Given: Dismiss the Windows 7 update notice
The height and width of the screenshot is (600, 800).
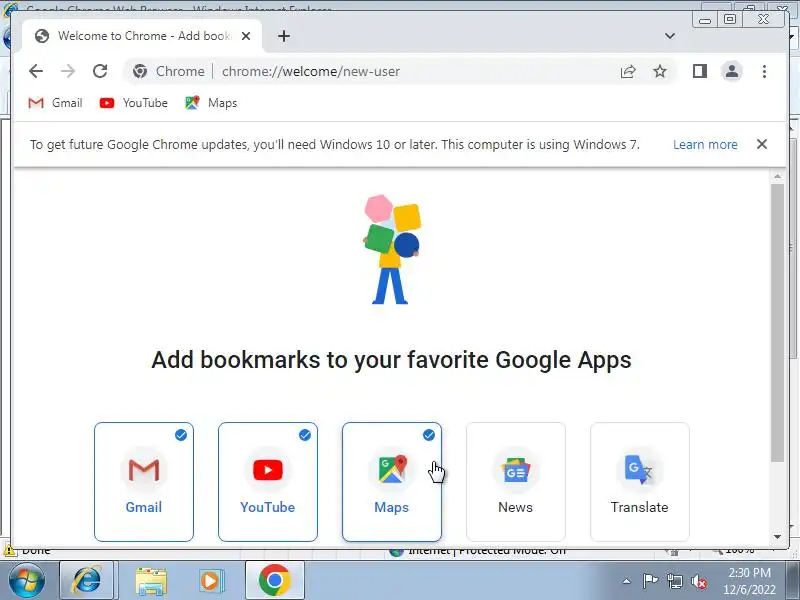Looking at the screenshot, I should coord(762,144).
